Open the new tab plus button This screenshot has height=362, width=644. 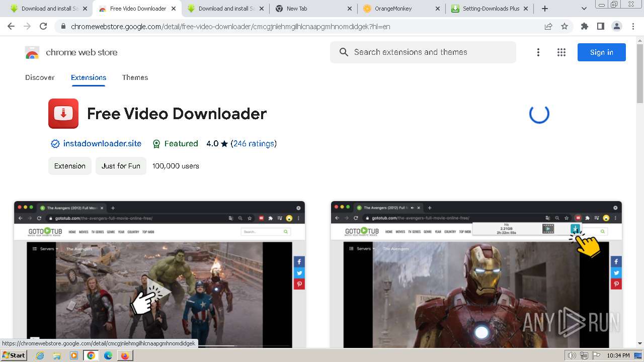tap(545, 9)
